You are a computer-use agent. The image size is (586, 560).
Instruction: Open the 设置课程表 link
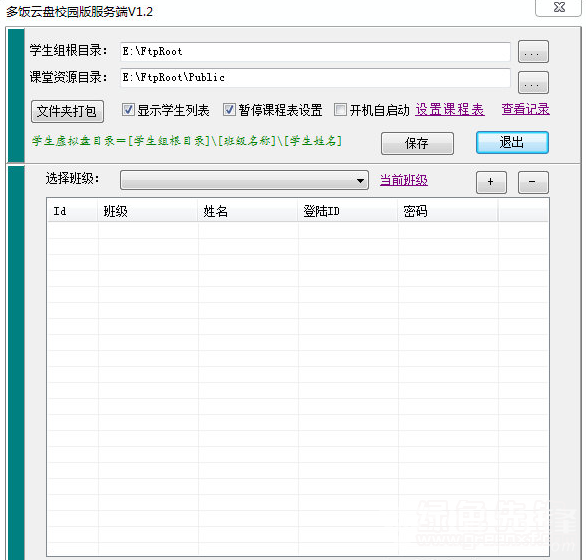pyautogui.click(x=450, y=110)
